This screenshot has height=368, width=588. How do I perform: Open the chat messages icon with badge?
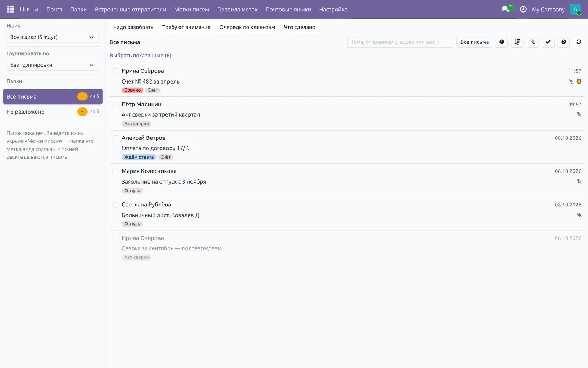click(506, 9)
